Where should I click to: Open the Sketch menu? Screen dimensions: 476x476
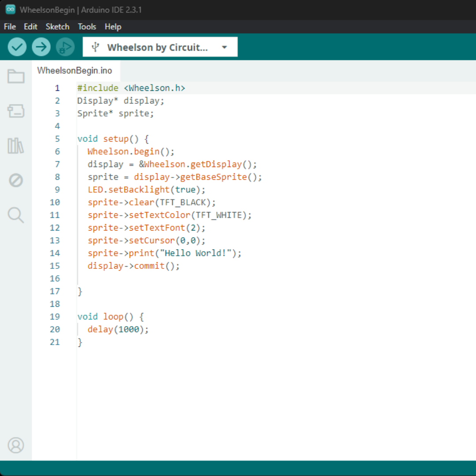point(57,27)
